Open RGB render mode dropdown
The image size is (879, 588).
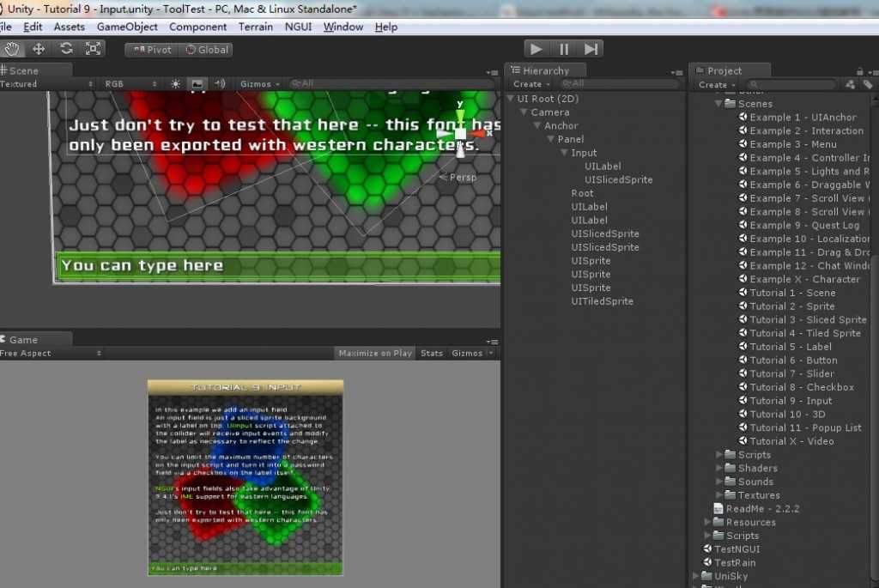130,84
